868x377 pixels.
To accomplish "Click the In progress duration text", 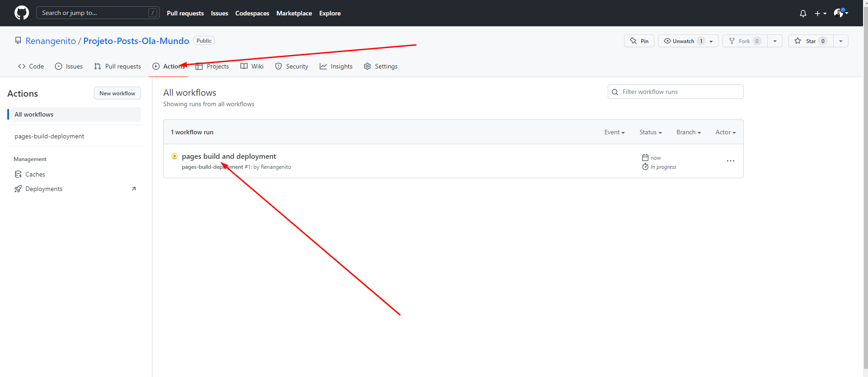I will pos(663,167).
